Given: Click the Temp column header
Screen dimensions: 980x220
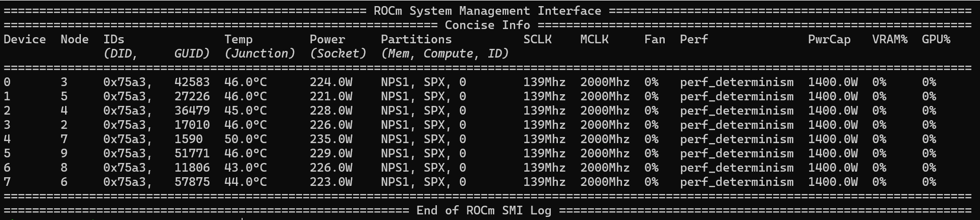Looking at the screenshot, I should coord(239,39).
